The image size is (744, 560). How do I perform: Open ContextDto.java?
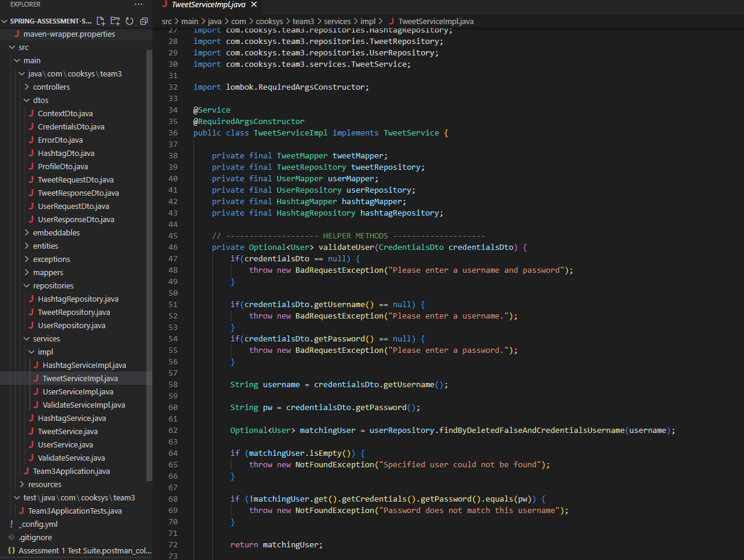[x=65, y=113]
